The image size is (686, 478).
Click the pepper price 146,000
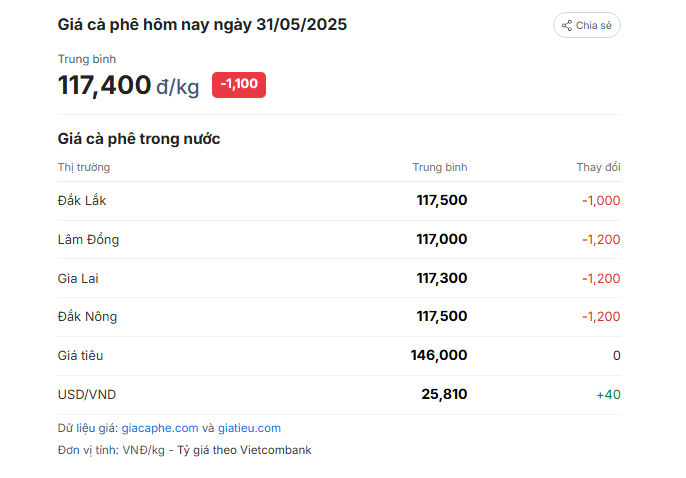[439, 355]
